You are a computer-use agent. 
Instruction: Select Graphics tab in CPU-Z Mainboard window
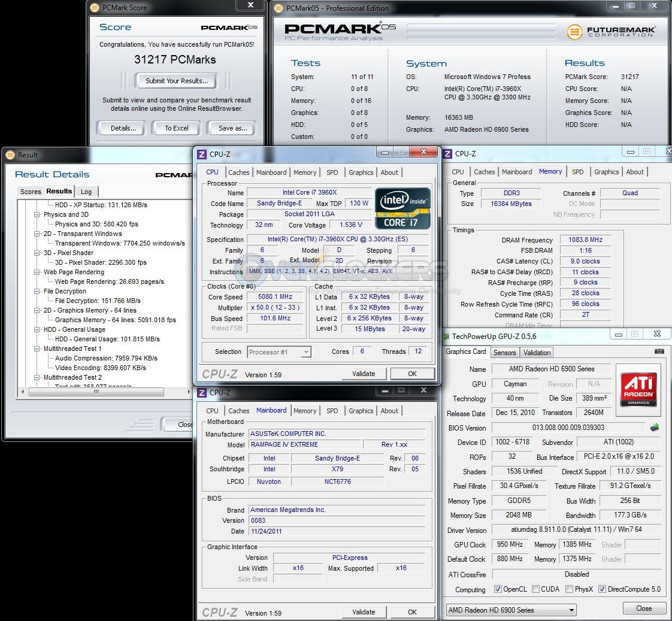point(361,411)
